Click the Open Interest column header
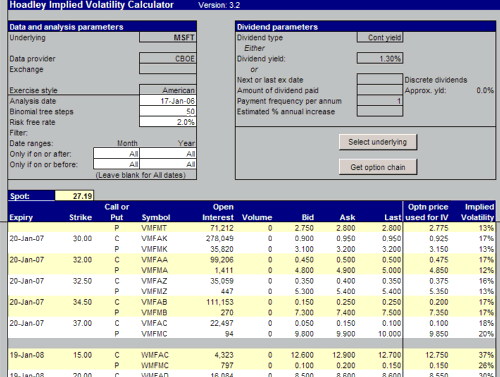The width and height of the screenshot is (500, 377). point(218,212)
